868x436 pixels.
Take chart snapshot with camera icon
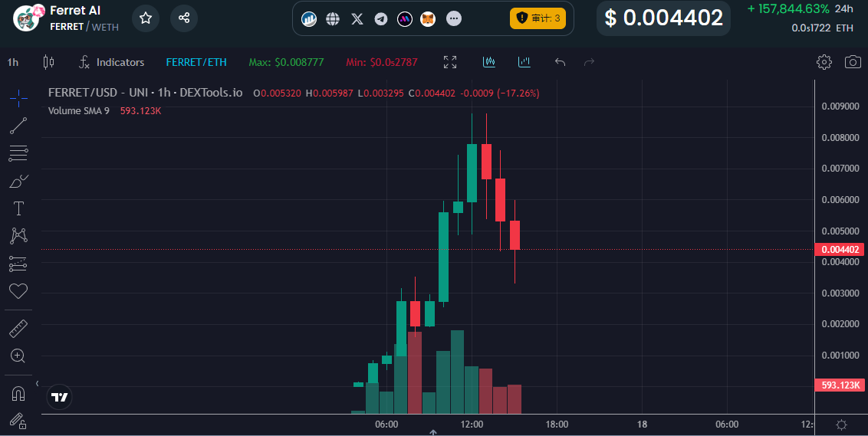[x=853, y=62]
